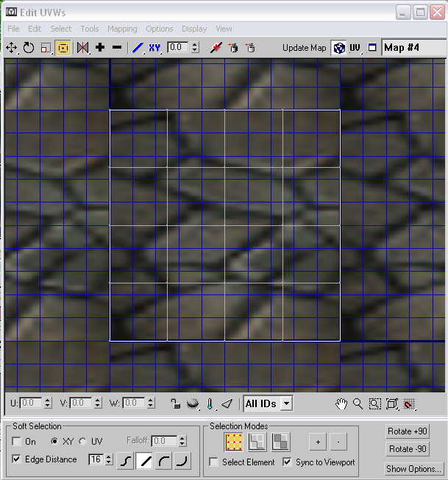The image size is (448, 480).
Task: Open the All IDs dropdown
Action: 268,403
